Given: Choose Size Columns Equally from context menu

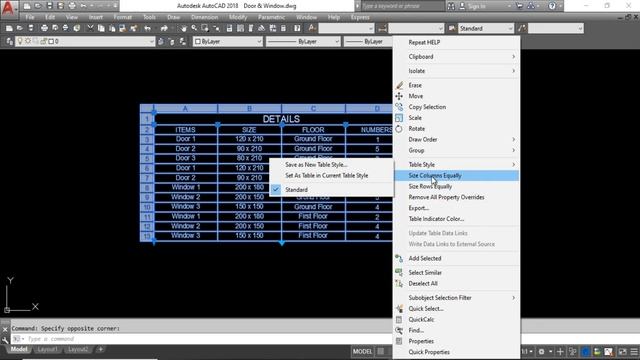Looking at the screenshot, I should 456,176.
